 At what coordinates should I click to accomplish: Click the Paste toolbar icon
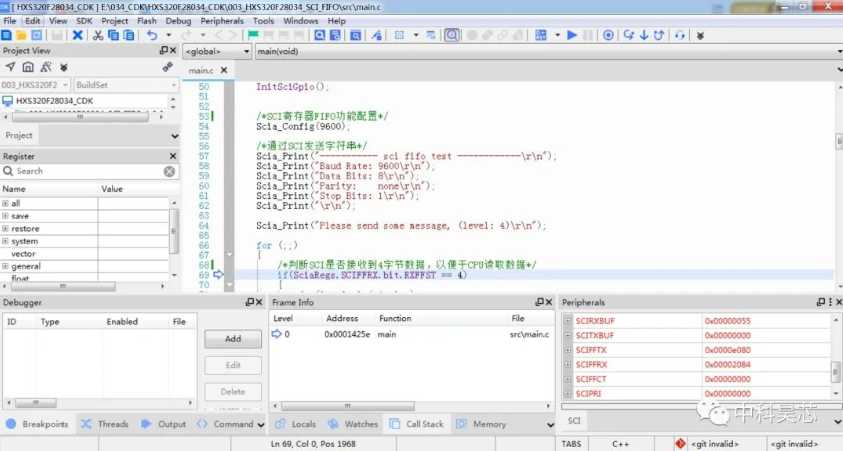point(129,35)
